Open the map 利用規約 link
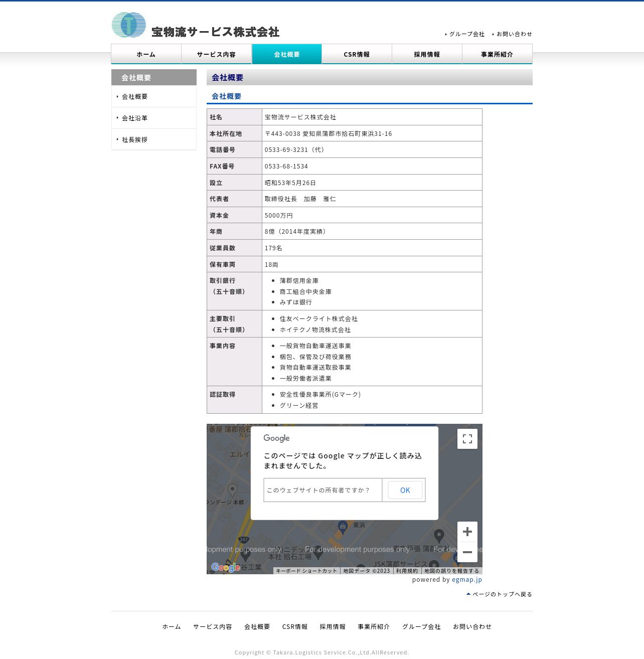The width and height of the screenshot is (644, 659). tap(407, 571)
